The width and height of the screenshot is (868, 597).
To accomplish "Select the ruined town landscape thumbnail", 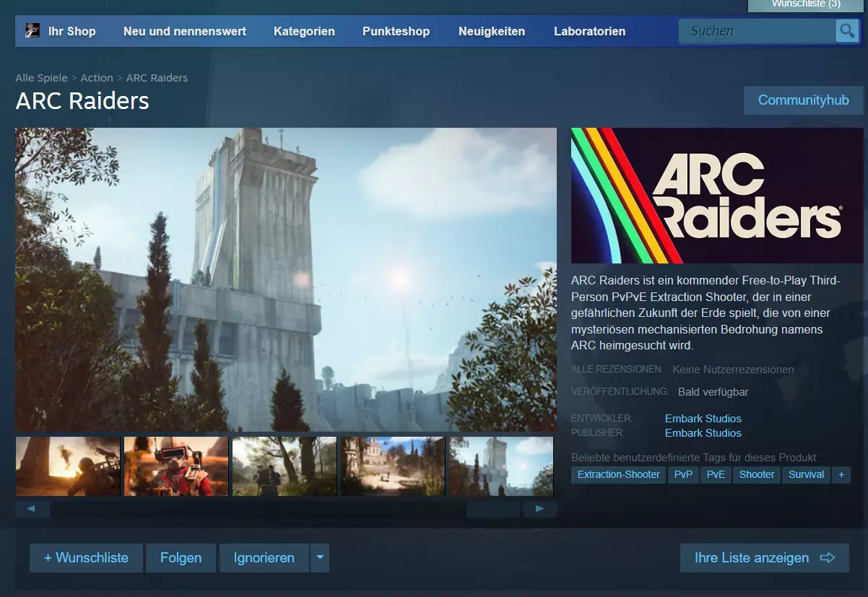I will [x=393, y=466].
